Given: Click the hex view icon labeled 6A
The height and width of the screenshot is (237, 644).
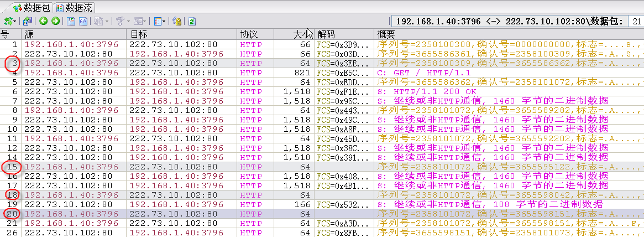Looking at the screenshot, I should tap(83, 21).
